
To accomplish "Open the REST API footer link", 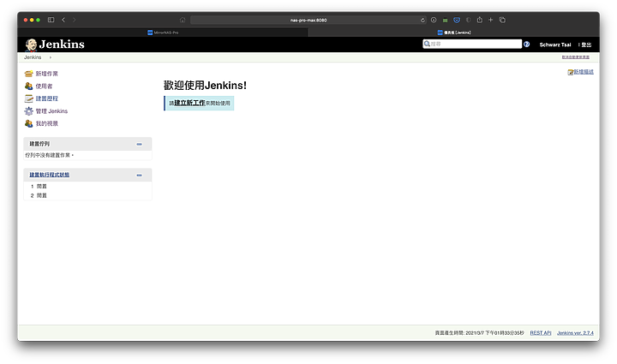I will click(540, 333).
